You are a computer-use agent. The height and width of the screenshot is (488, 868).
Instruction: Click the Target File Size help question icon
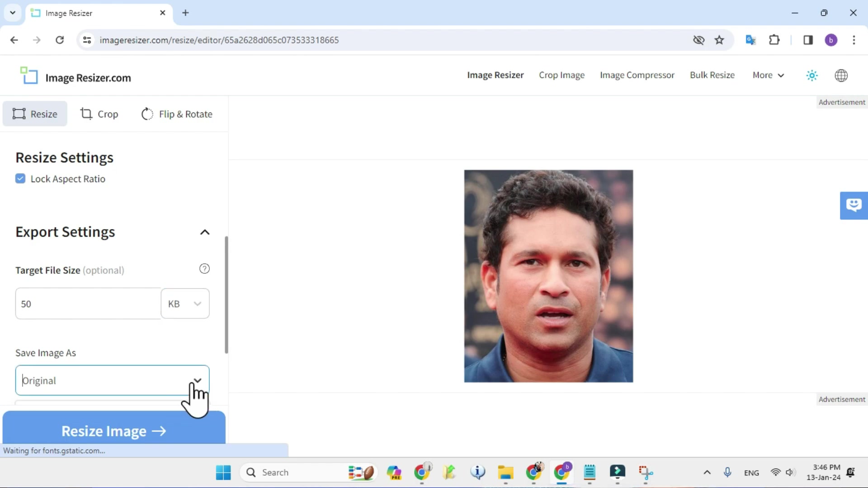coord(204,269)
